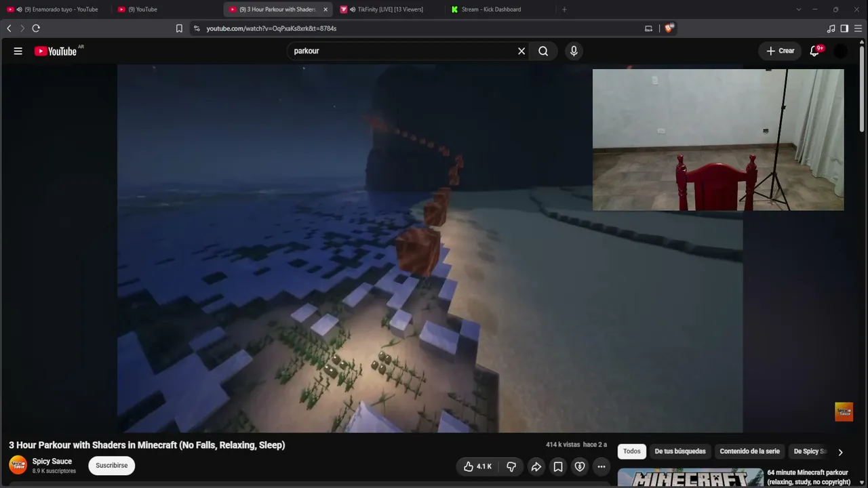Viewport: 868px width, 488px height.
Task: Select the Todos filter chip
Action: point(631,451)
